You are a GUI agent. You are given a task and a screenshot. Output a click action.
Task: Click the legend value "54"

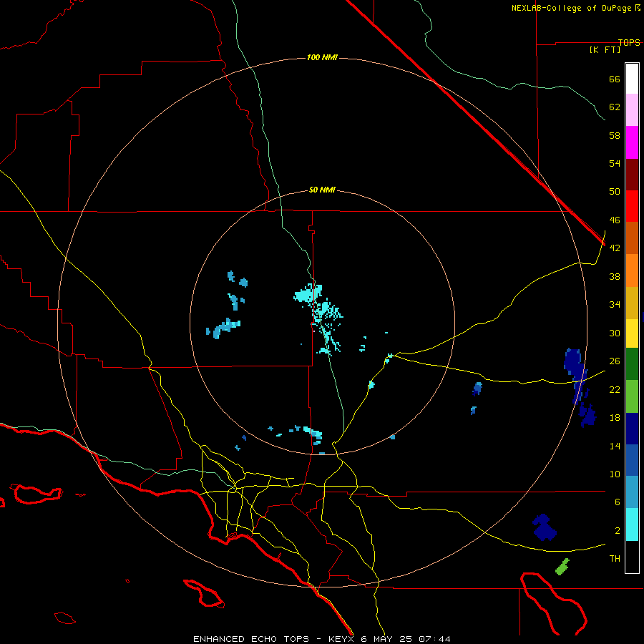pos(615,163)
